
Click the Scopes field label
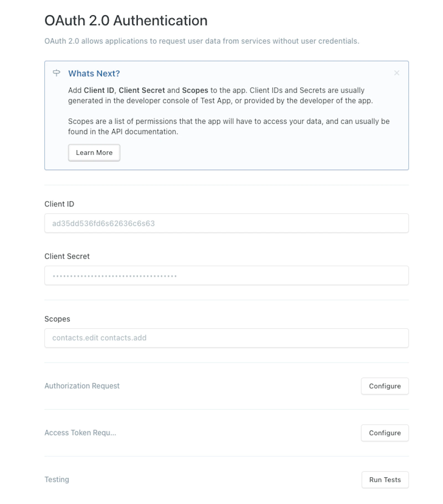(57, 319)
